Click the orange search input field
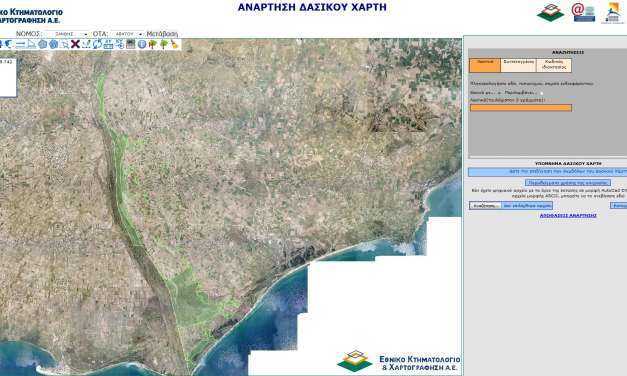 [521, 108]
